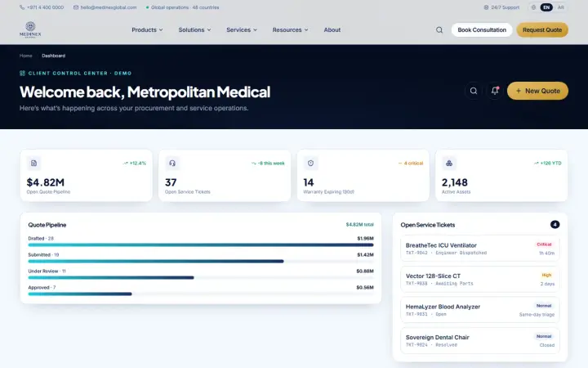
Task: Open search in the dashboard hero banner
Action: [474, 91]
